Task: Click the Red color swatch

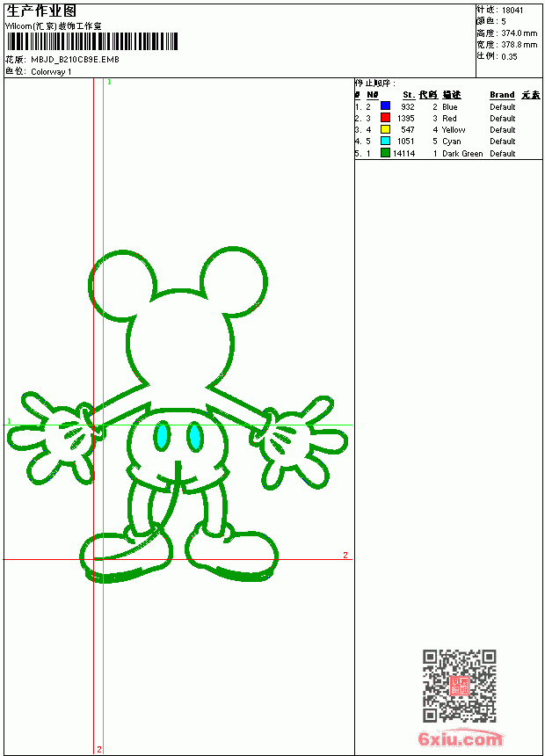Action: 385,118
